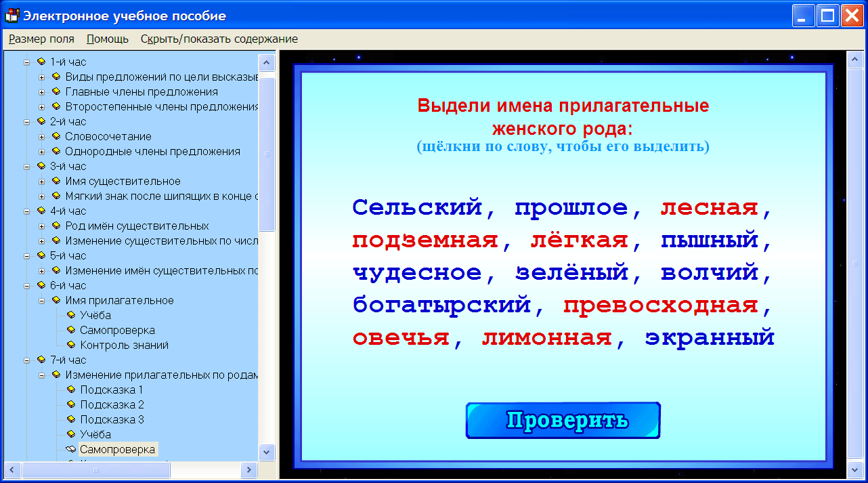Expand the Однородные члены предложения node
The height and width of the screenshot is (483, 868).
pyautogui.click(x=41, y=151)
